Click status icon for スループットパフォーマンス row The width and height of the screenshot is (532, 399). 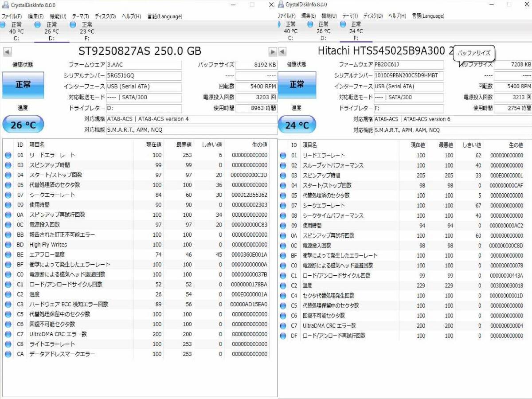pyautogui.click(x=283, y=165)
